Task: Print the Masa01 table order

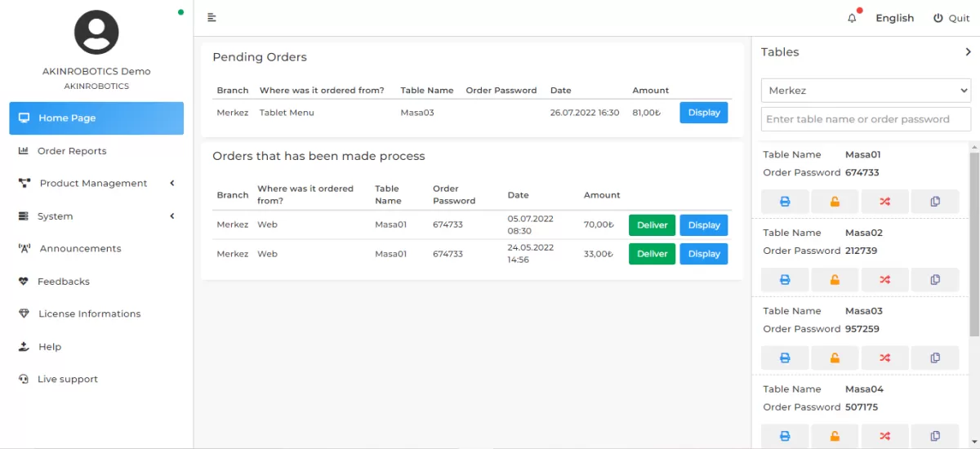Action: click(785, 202)
